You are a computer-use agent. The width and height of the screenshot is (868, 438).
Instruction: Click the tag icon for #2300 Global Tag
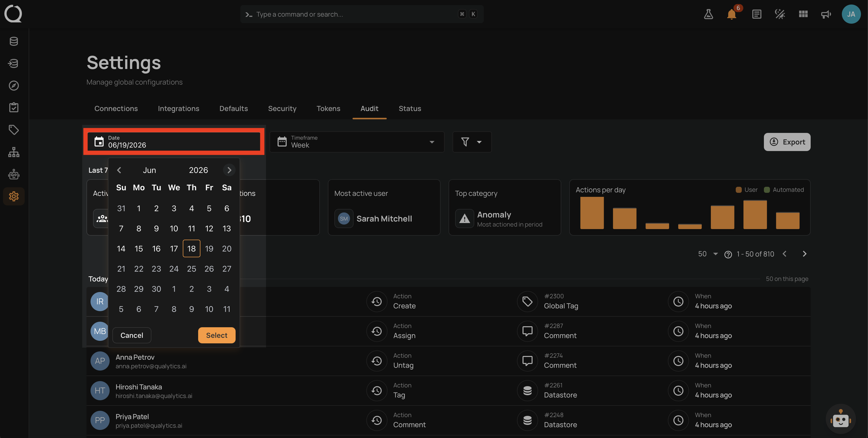click(527, 301)
